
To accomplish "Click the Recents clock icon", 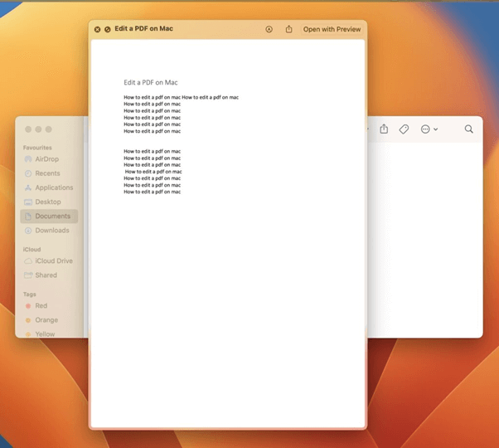I will 28,173.
